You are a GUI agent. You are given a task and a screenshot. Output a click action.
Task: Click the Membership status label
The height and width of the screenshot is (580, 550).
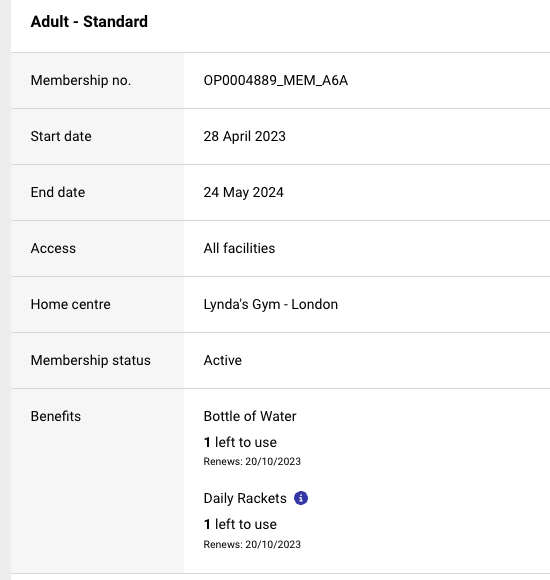click(91, 361)
